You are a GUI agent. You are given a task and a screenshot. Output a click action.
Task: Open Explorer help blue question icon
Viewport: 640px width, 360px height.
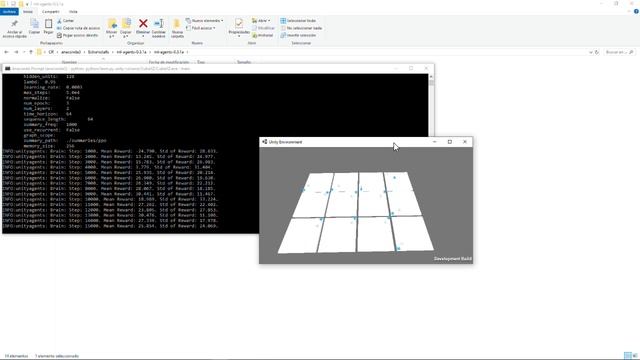click(x=636, y=11)
